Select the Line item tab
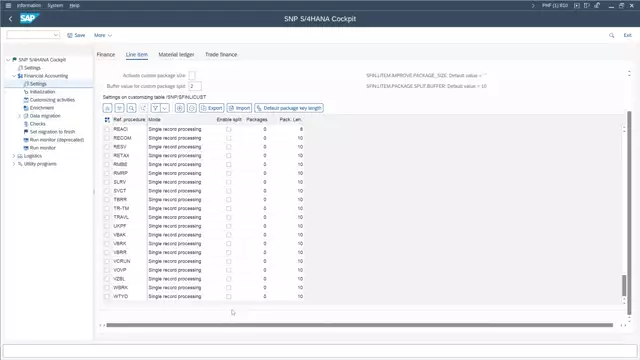Viewport: 640px width, 360px height. pos(137,55)
